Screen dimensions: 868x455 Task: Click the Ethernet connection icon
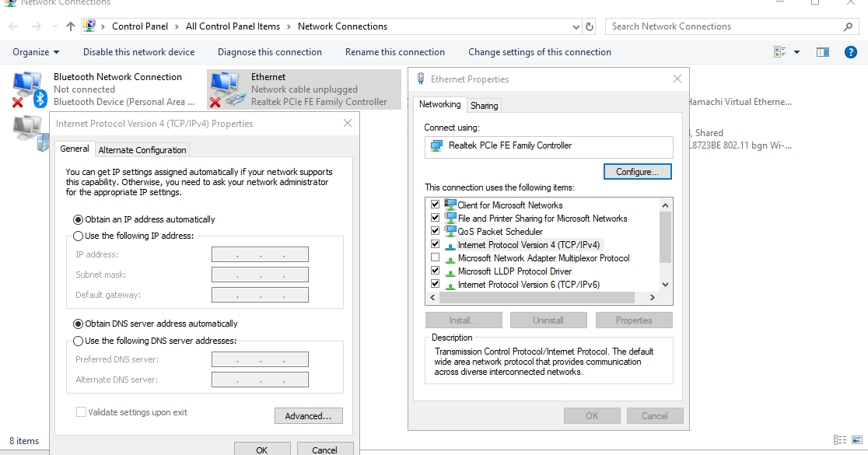click(x=226, y=87)
